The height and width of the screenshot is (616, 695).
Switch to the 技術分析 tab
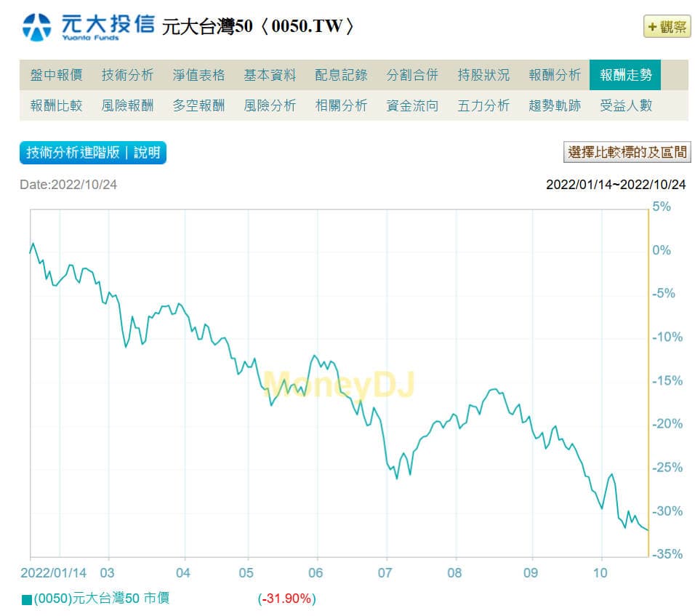coord(128,73)
